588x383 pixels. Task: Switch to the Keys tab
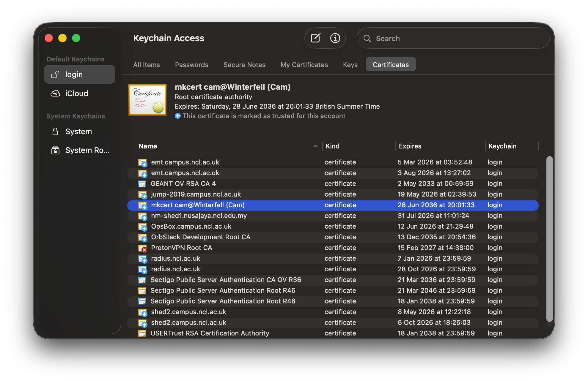350,65
